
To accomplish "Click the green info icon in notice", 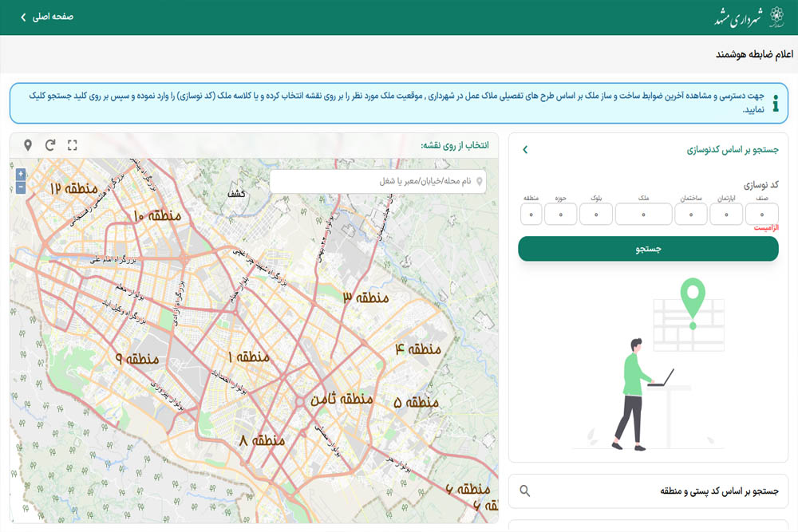I will [776, 103].
